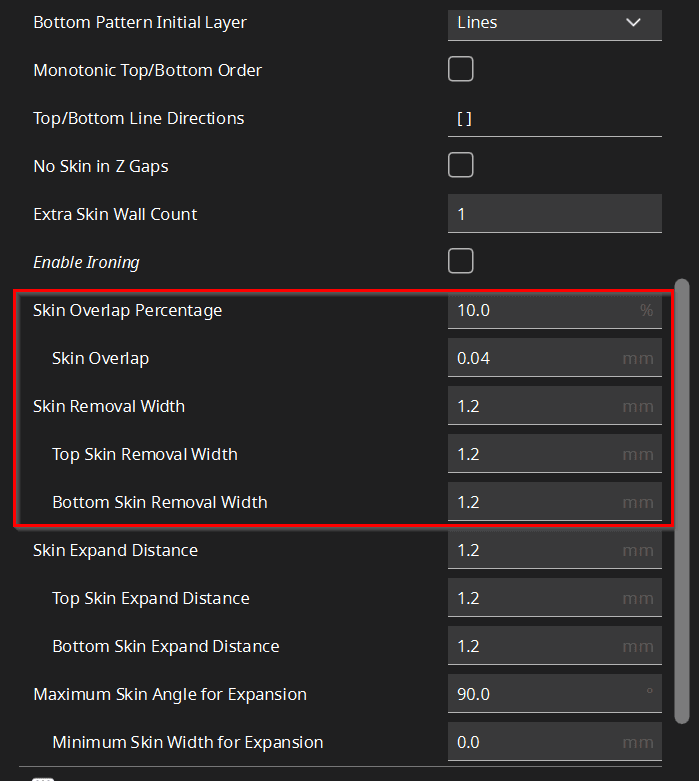Open the Bottom Pattern Initial Layer dropdown

(553, 22)
